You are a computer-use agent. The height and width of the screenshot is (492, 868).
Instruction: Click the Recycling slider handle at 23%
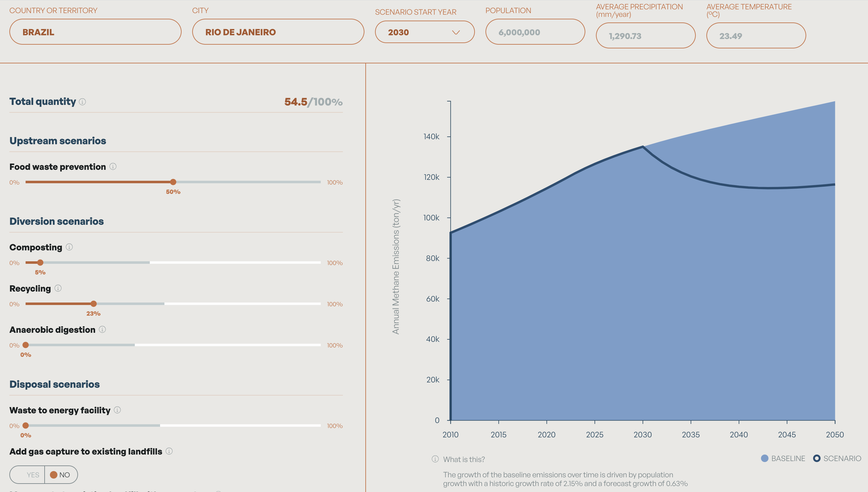tap(94, 304)
